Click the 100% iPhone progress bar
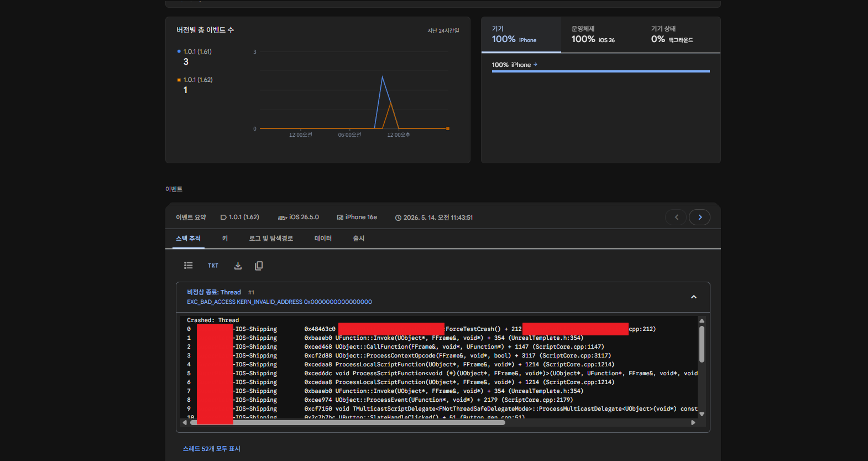This screenshot has width=868, height=461. point(600,71)
